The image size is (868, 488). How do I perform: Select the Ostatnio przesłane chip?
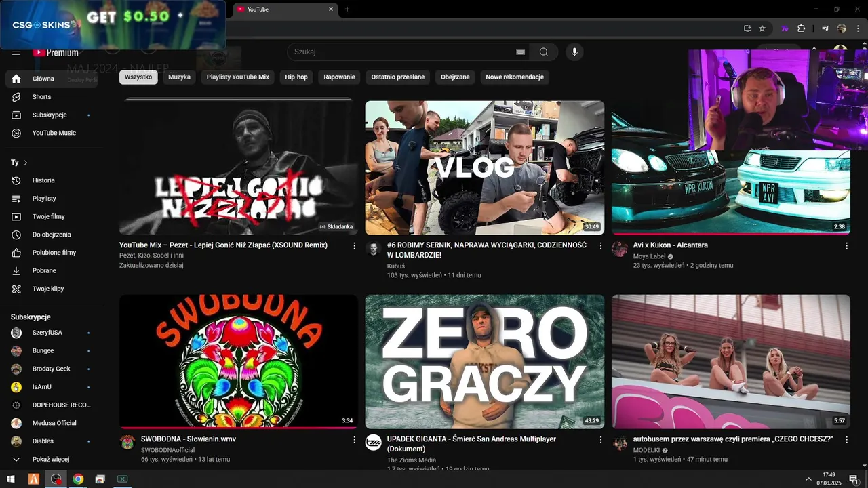click(x=398, y=77)
